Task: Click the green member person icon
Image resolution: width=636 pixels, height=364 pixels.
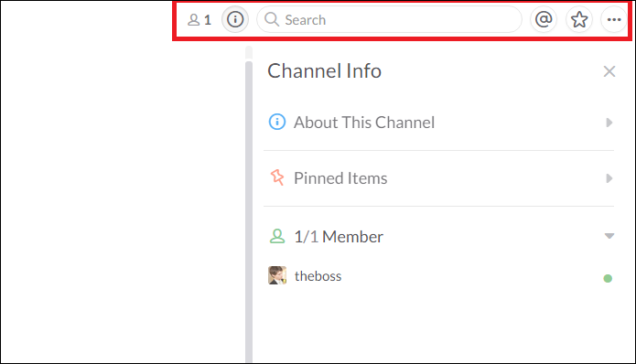Action: point(277,236)
